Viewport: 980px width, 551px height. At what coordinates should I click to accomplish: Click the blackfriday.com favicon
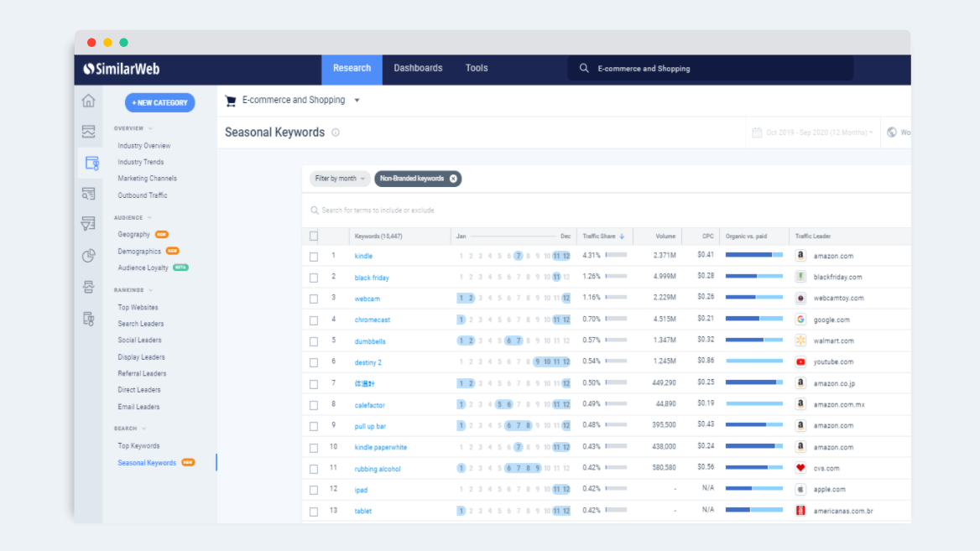[x=800, y=277]
